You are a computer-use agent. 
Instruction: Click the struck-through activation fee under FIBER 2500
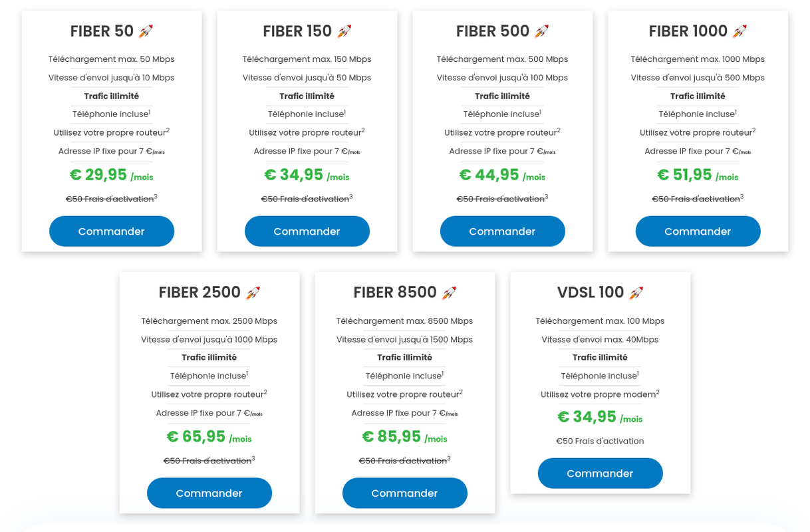pyautogui.click(x=209, y=460)
